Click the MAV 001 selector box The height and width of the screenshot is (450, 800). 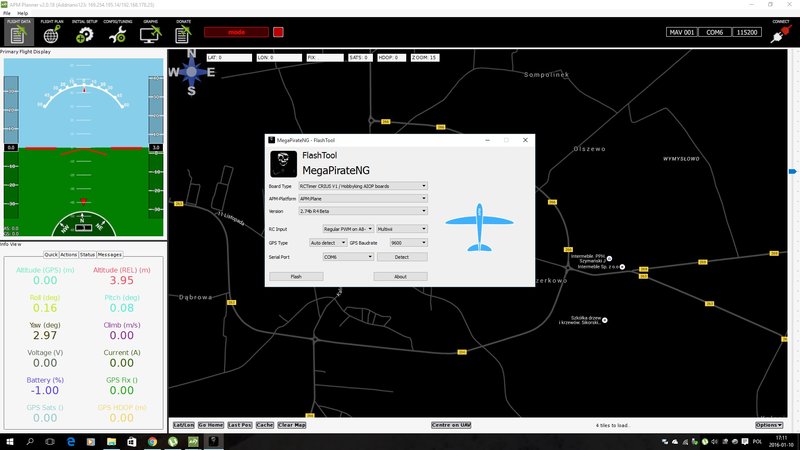click(x=682, y=32)
